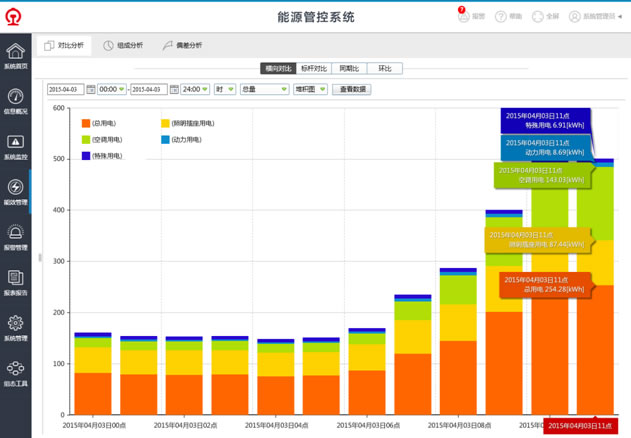Screen dimensions: 631x438
Task: Click the orange segment of the 06点 bar
Action: (367, 393)
